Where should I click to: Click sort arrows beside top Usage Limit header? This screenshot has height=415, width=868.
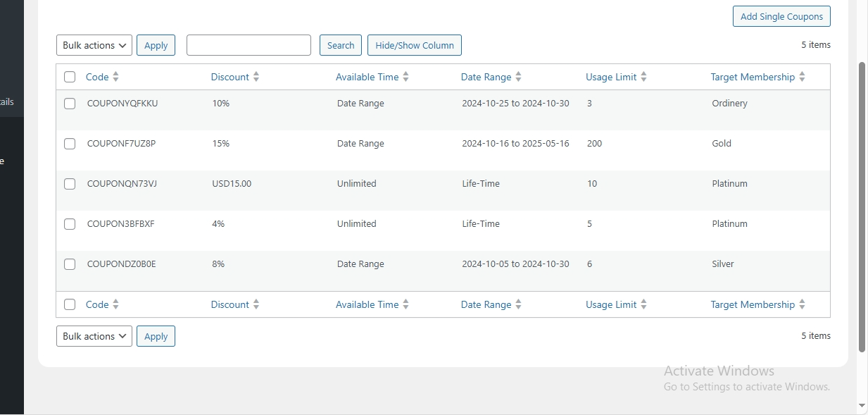click(643, 77)
